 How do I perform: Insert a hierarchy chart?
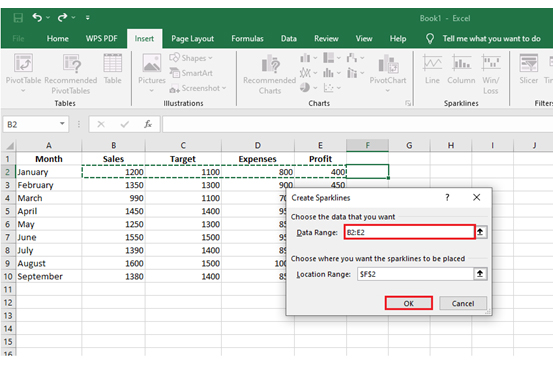(332, 58)
